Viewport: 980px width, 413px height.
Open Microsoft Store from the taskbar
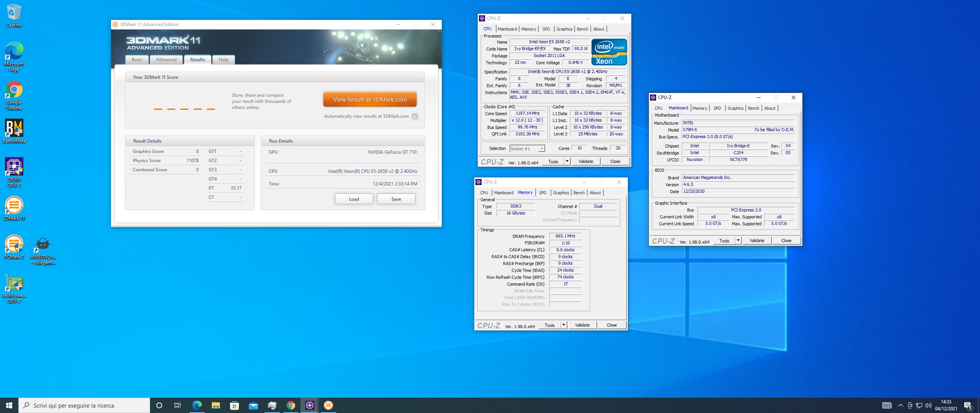pos(234,405)
